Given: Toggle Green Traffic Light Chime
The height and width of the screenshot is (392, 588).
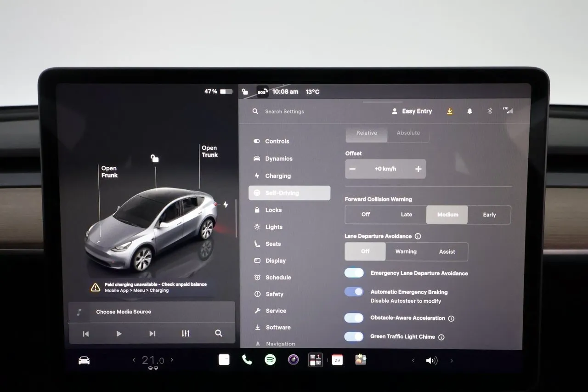Looking at the screenshot, I should (x=354, y=337).
